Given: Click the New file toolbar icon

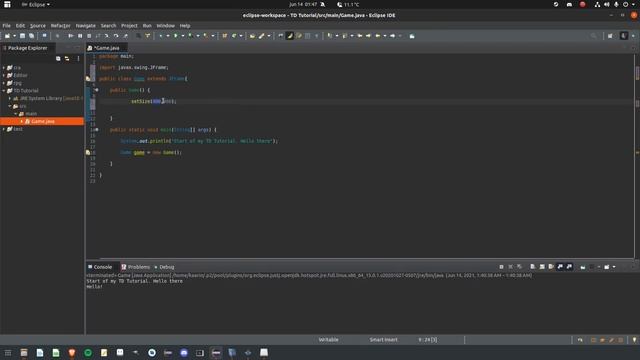Looking at the screenshot, I should (x=7, y=36).
